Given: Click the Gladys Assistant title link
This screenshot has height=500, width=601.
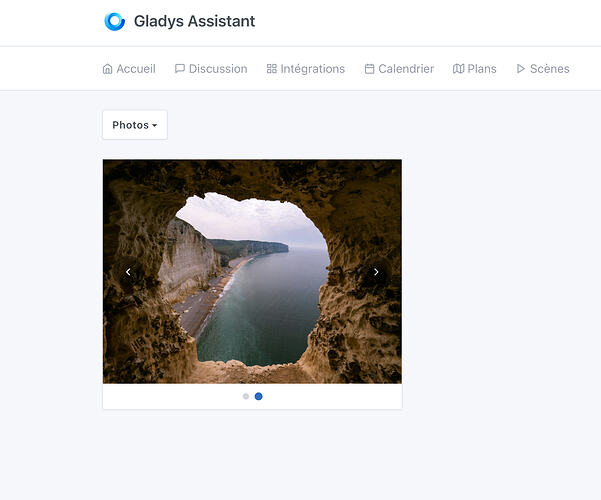Looking at the screenshot, I should (194, 21).
